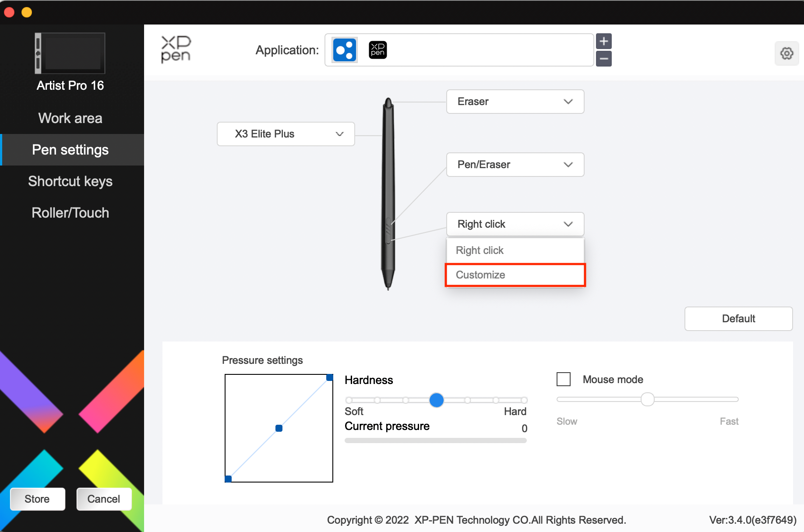Screen dimensions: 804x532
Task: Click the Artist Pro 16 device name
Action: tap(70, 85)
